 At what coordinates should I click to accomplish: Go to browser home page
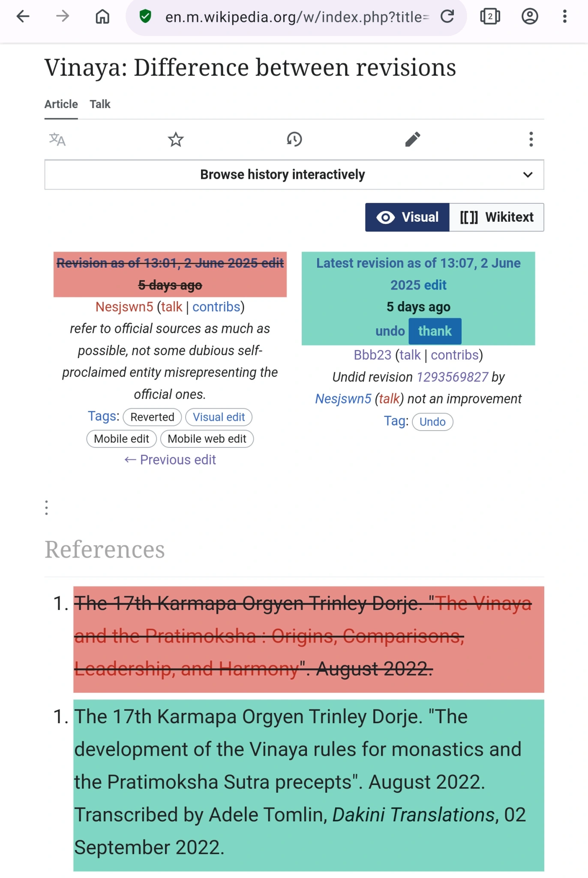click(102, 17)
